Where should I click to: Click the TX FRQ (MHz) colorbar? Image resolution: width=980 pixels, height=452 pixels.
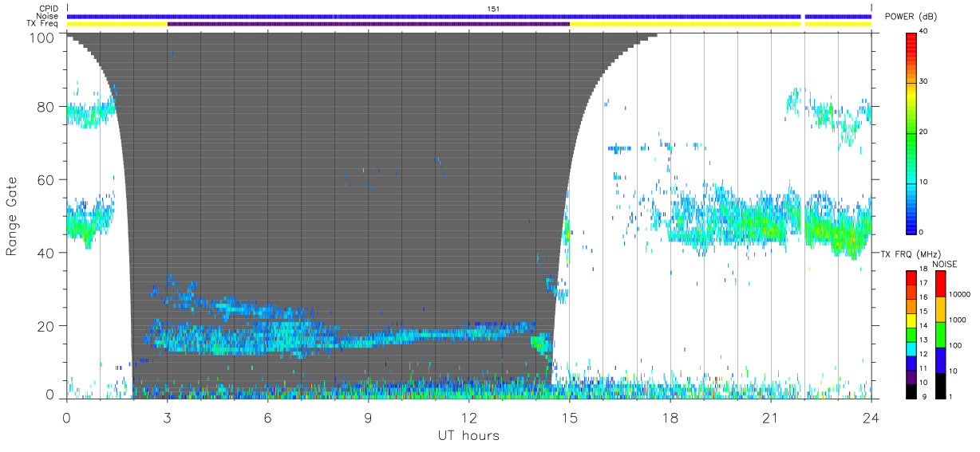pos(911,334)
